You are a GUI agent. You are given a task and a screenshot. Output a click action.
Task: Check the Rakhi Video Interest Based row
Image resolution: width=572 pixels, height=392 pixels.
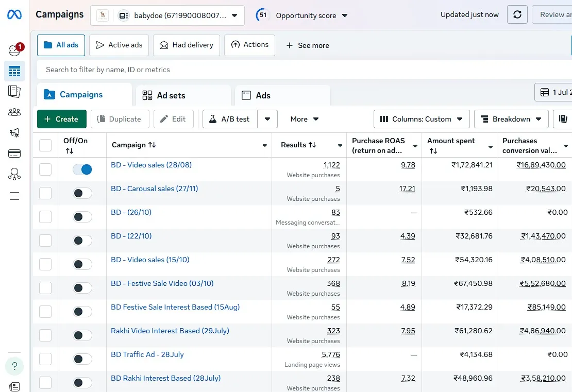[x=45, y=335]
